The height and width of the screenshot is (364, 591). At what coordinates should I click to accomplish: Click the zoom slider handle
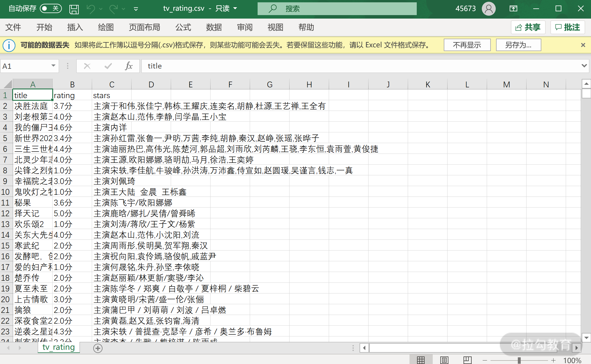pos(519,360)
